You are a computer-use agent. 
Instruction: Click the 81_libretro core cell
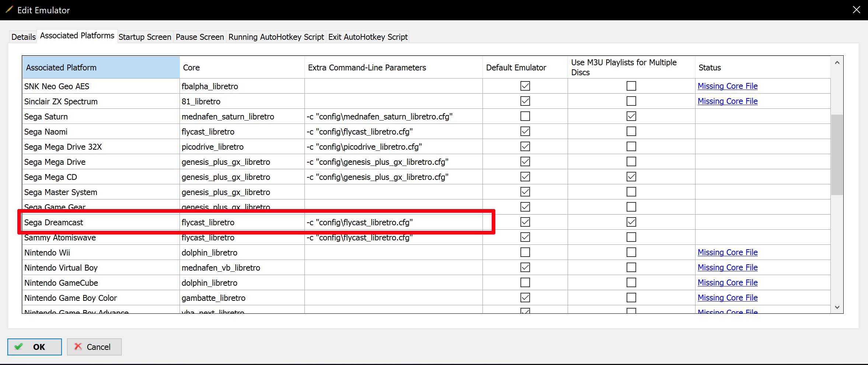[x=242, y=101]
